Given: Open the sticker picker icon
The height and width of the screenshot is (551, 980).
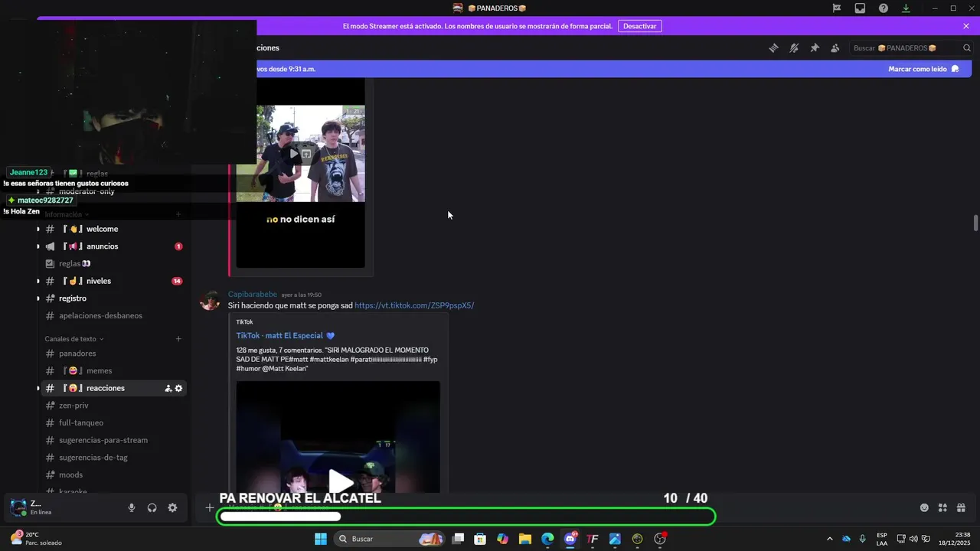Looking at the screenshot, I should pyautogui.click(x=924, y=507).
